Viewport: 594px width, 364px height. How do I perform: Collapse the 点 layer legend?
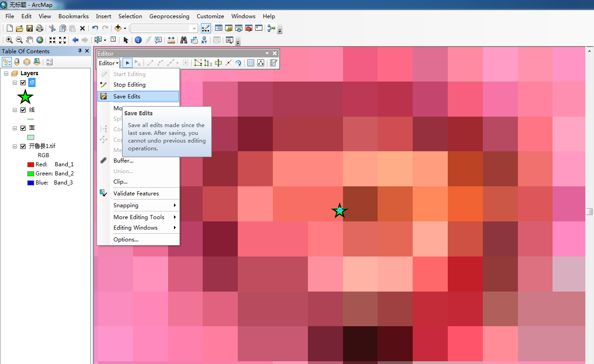coord(15,82)
